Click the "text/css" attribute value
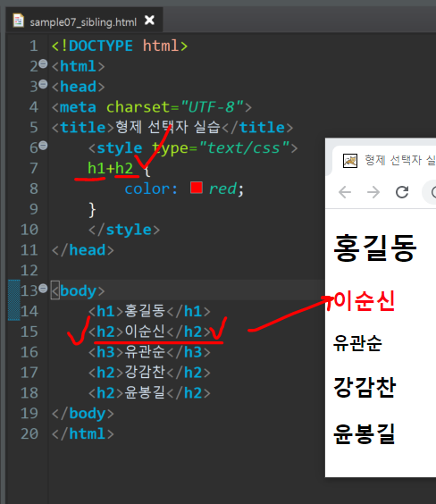 [244, 147]
